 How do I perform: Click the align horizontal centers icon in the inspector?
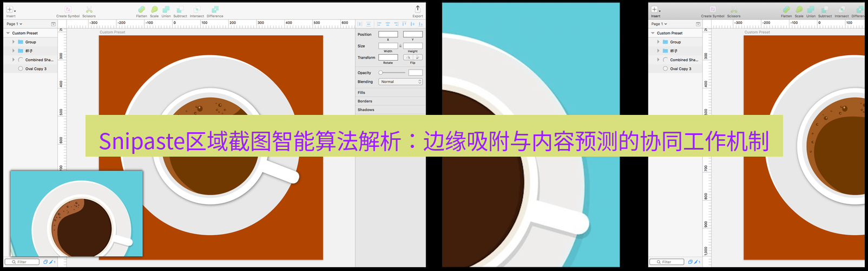[x=387, y=24]
